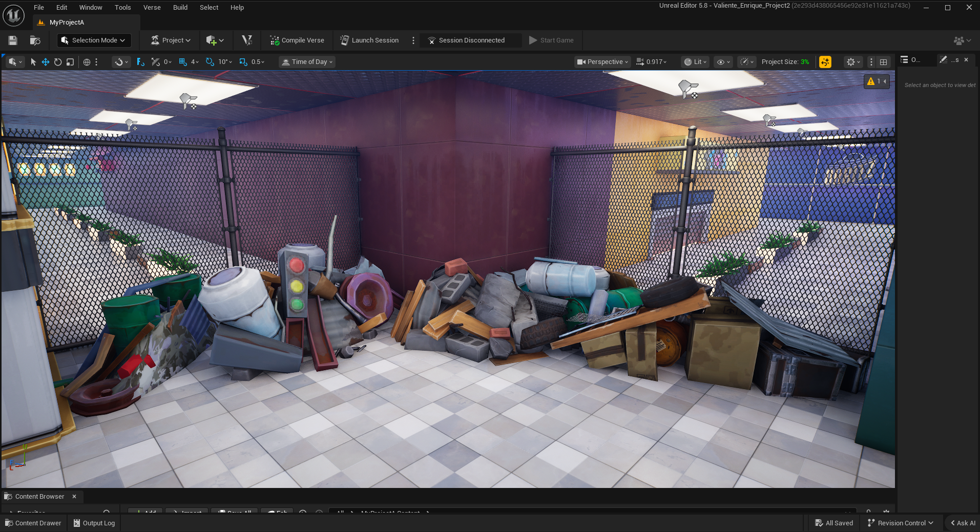Select the rotate gizmo tool
Screen dimensions: 980x532
click(x=58, y=62)
